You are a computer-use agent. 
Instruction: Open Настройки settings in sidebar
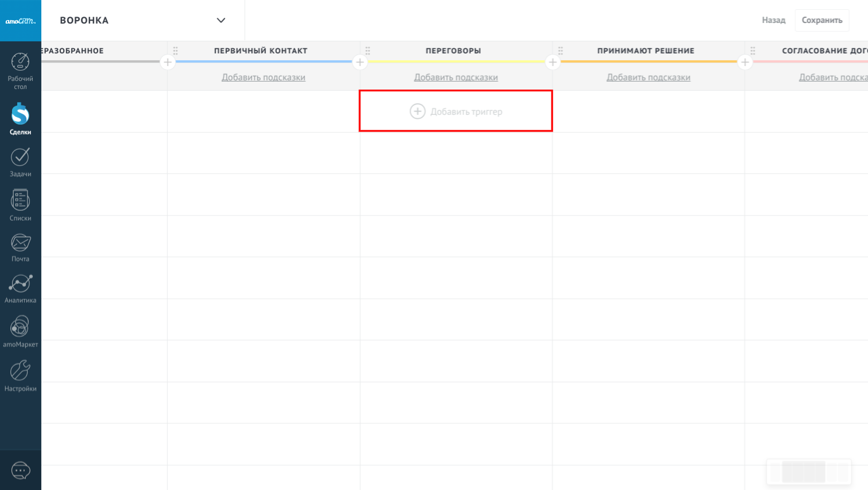21,376
